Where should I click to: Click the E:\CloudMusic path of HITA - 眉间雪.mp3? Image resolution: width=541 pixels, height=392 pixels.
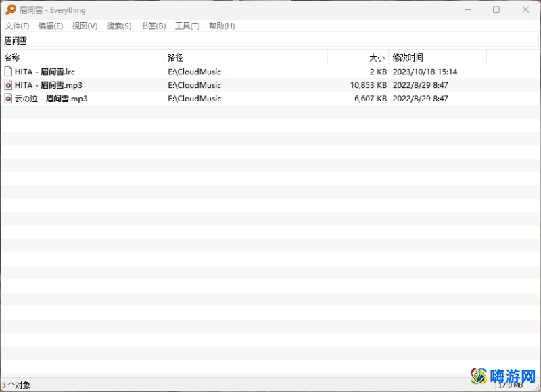[x=194, y=85]
